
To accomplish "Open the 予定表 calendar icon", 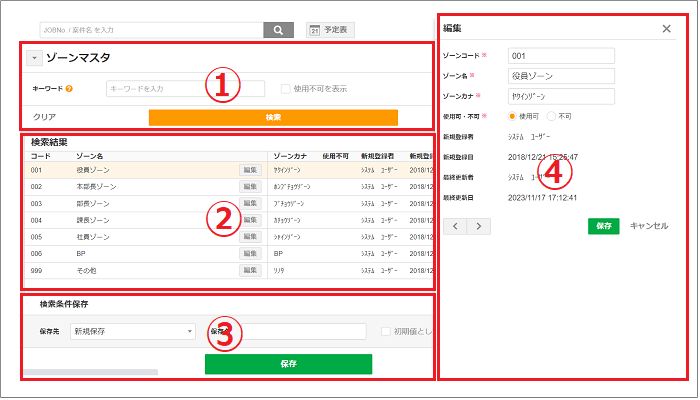I will [314, 31].
